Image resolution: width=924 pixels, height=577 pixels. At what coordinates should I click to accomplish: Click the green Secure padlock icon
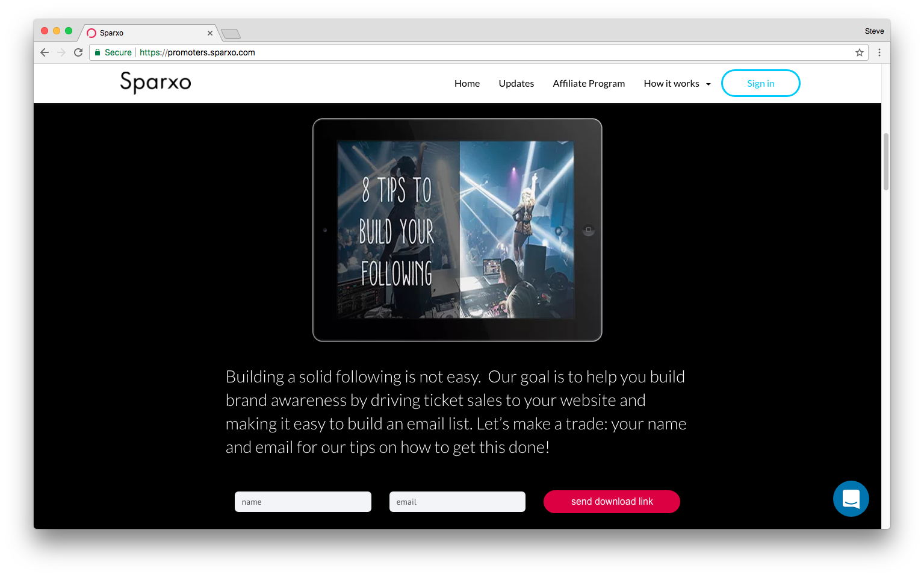coord(98,52)
